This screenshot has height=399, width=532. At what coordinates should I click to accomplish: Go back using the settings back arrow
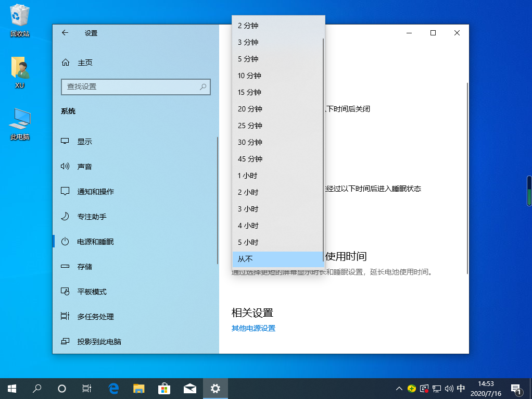click(x=65, y=33)
